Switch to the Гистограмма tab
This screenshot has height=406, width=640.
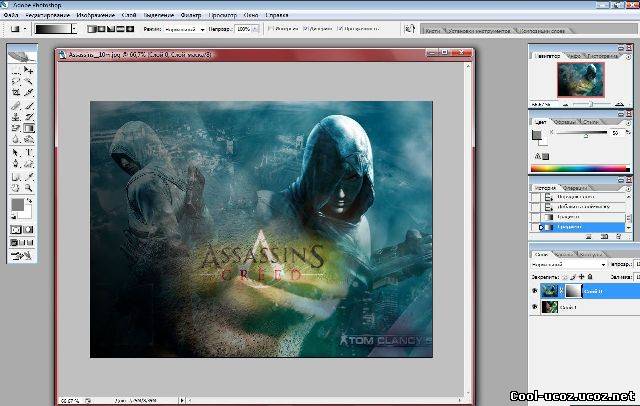tap(602, 56)
